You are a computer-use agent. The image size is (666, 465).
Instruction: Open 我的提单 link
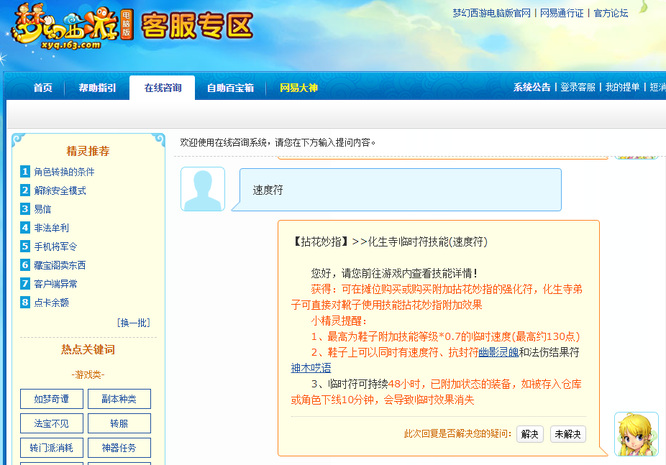(622, 87)
